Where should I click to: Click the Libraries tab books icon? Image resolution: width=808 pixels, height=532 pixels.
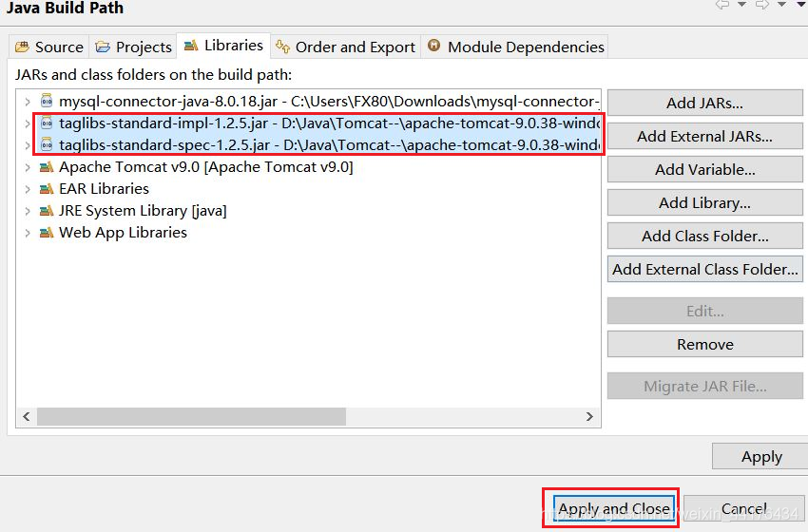191,46
